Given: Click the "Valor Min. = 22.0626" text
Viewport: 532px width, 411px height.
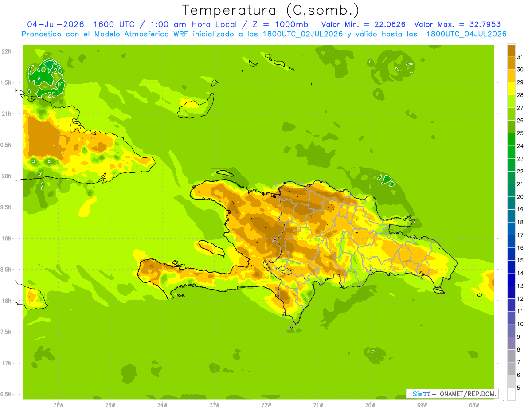Looking at the screenshot, I should point(363,24).
